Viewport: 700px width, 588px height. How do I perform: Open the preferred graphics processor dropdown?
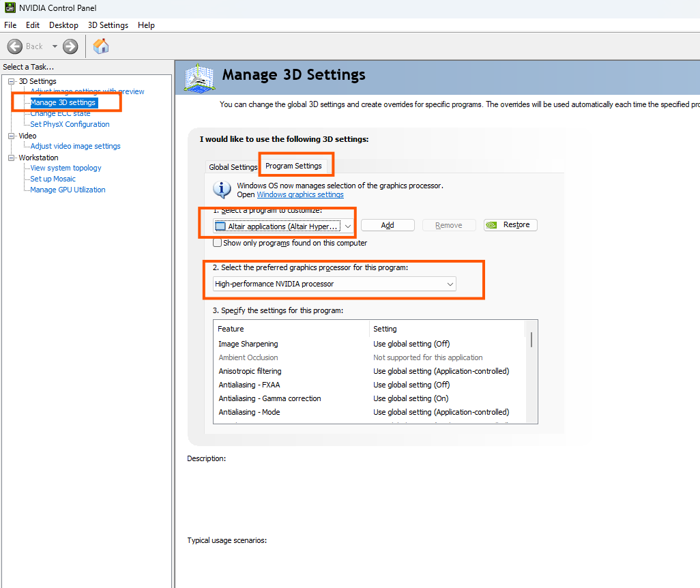point(334,284)
